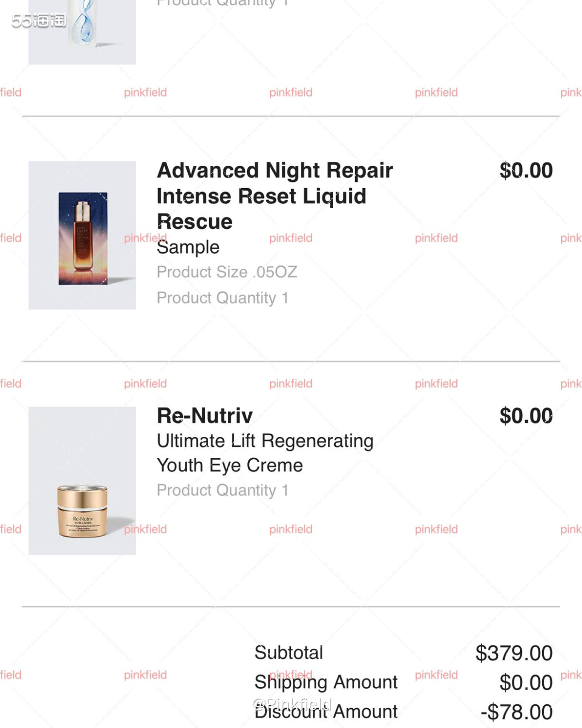Click the Re-Nutriv product title

pyautogui.click(x=205, y=416)
